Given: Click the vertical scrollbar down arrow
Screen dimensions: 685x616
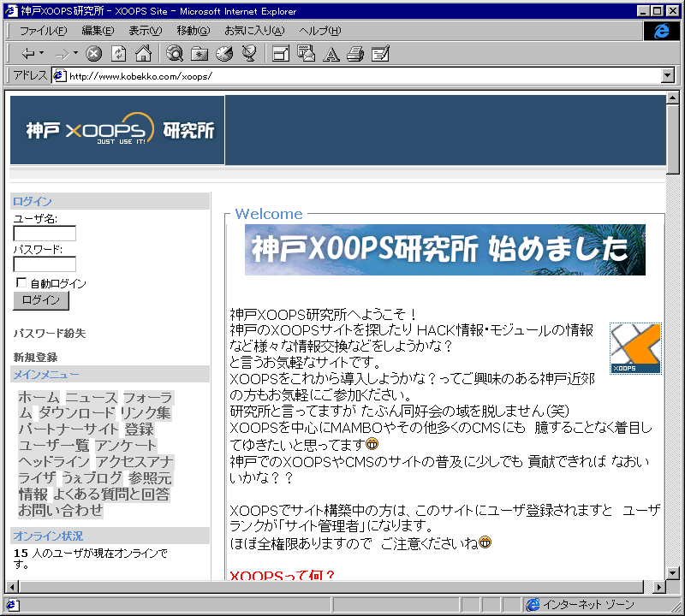Looking at the screenshot, I should (673, 572).
